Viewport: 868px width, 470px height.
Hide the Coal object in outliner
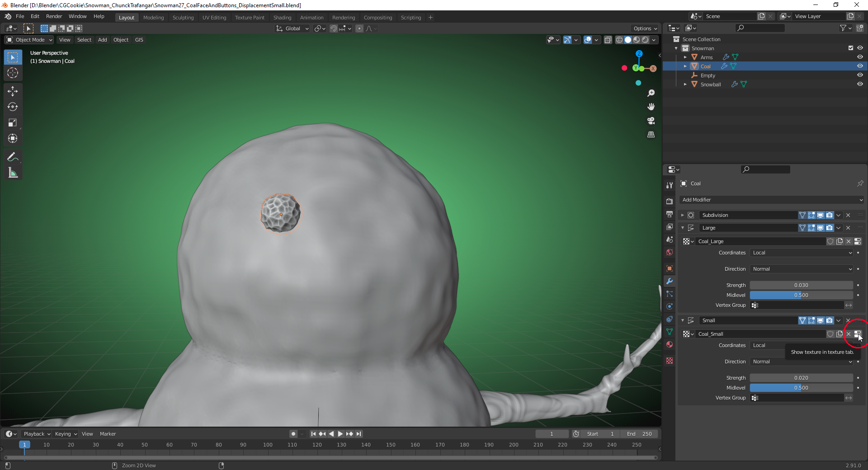pos(860,66)
